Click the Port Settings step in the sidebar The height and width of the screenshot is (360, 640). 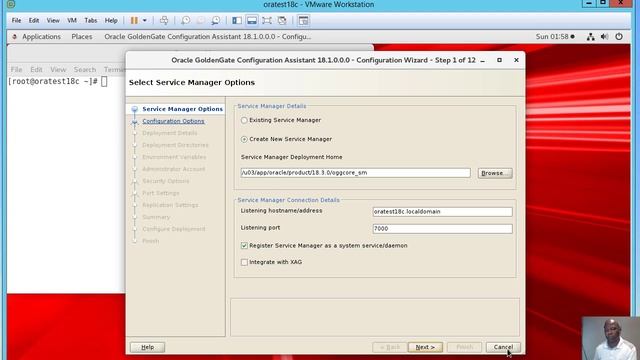pos(160,193)
